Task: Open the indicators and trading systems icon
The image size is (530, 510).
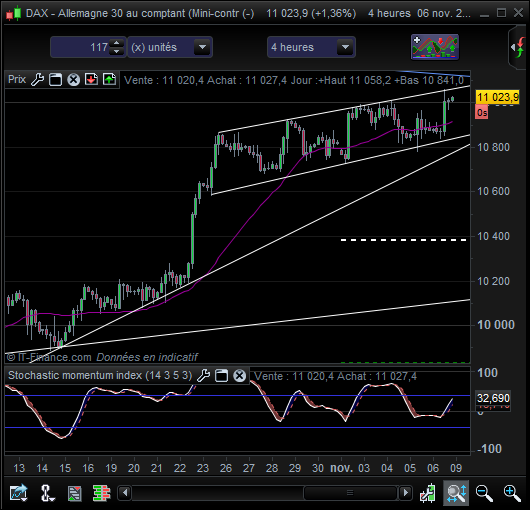Action: click(x=435, y=47)
